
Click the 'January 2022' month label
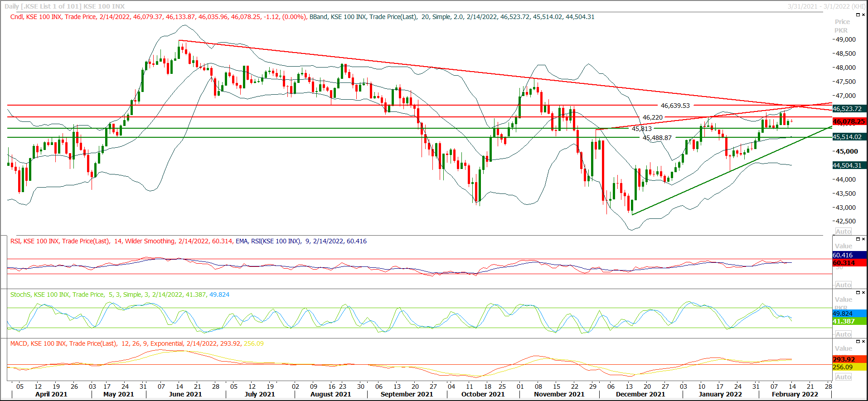tap(720, 394)
